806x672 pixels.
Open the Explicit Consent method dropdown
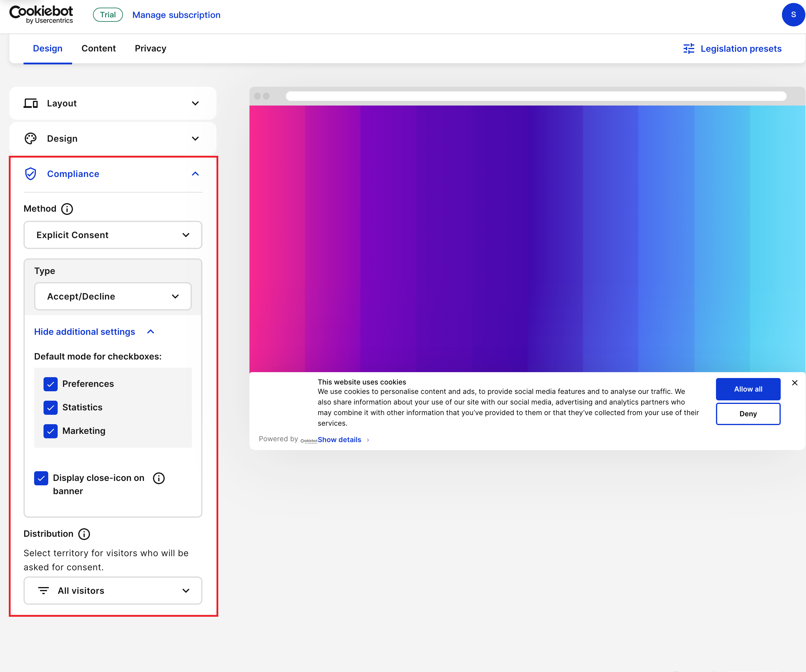[x=113, y=235]
